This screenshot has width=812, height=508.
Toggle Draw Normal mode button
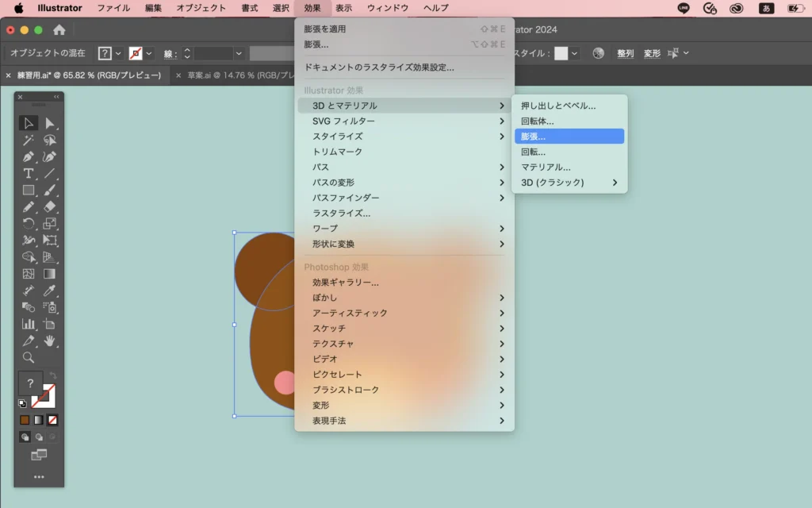(25, 437)
